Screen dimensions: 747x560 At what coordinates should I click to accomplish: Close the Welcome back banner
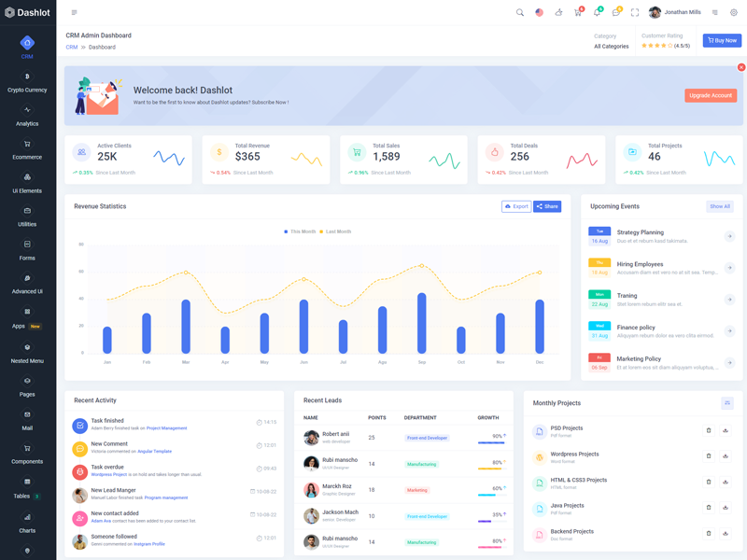tap(741, 67)
